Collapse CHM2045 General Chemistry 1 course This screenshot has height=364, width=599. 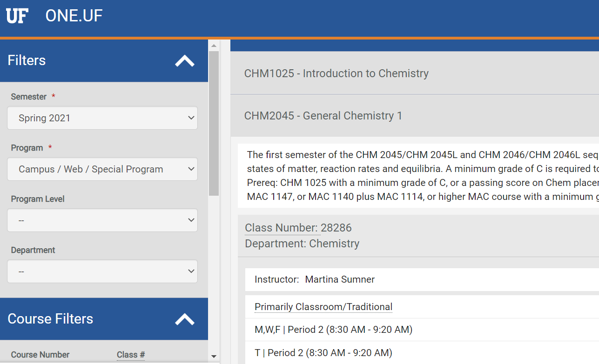click(x=323, y=116)
